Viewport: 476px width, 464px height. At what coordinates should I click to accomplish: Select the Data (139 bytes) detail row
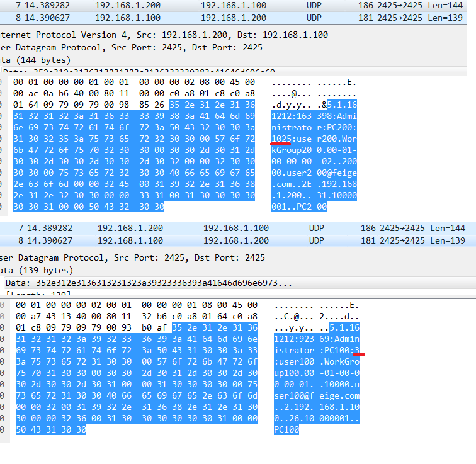tap(238, 270)
